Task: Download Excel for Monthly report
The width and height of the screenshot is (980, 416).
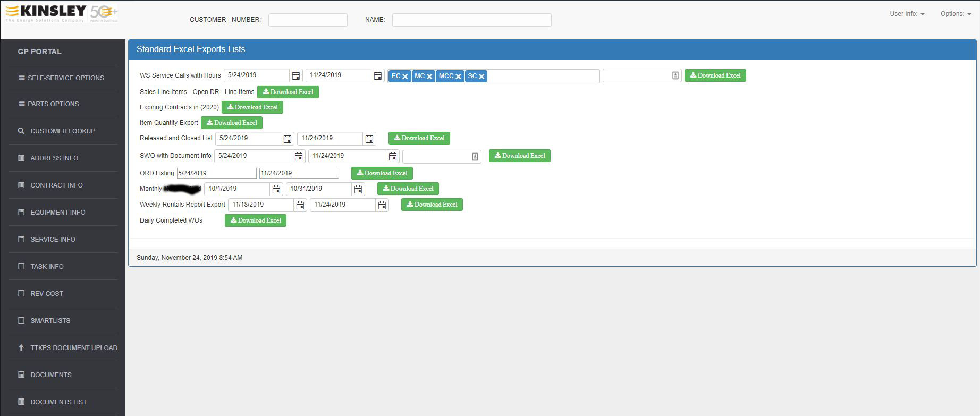Action: (408, 189)
